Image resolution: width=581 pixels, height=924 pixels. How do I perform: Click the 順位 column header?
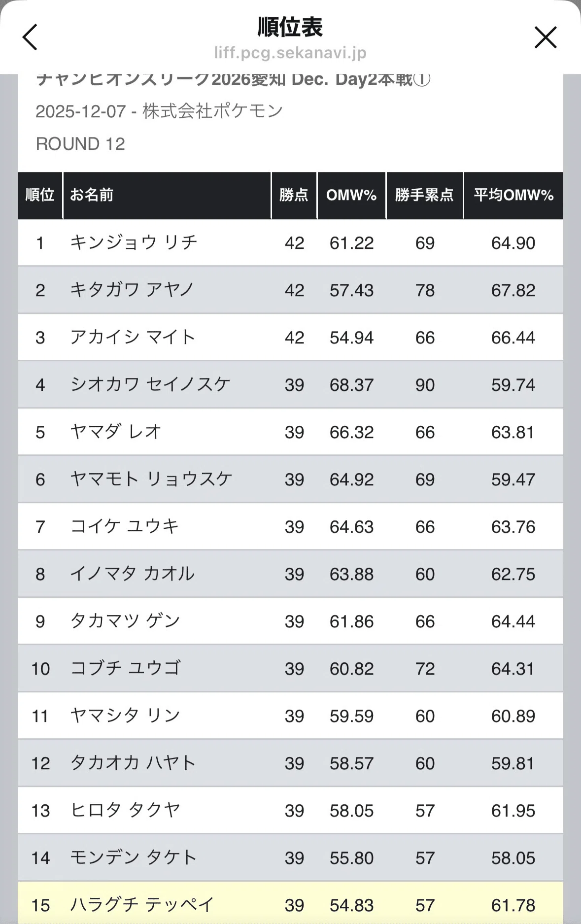[x=40, y=195]
